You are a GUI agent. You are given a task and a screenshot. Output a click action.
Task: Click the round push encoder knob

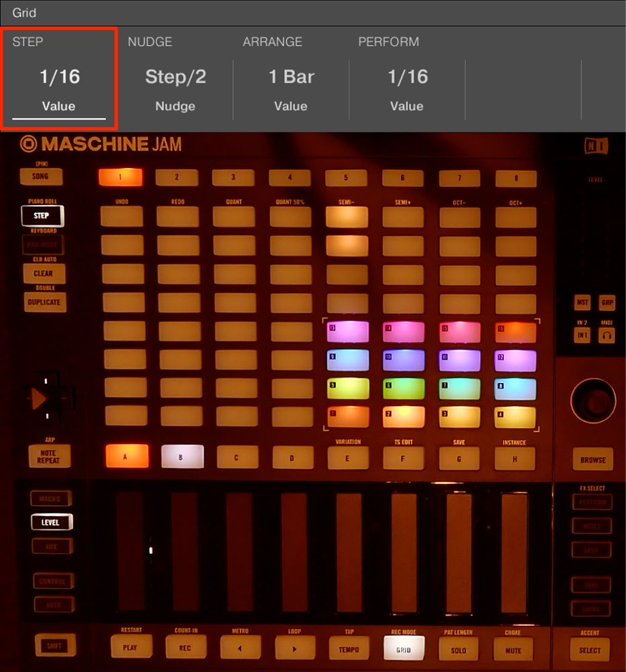point(593,401)
